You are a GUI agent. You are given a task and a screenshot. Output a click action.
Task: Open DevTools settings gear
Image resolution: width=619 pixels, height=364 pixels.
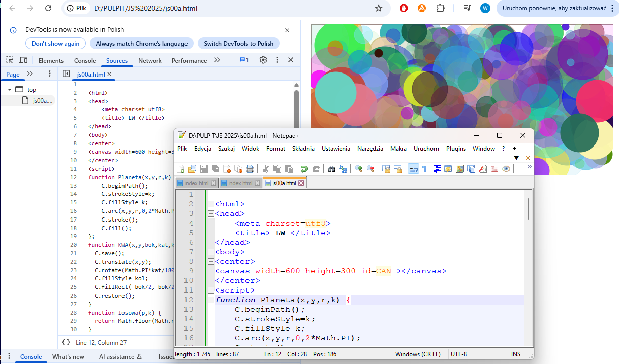[x=263, y=60]
